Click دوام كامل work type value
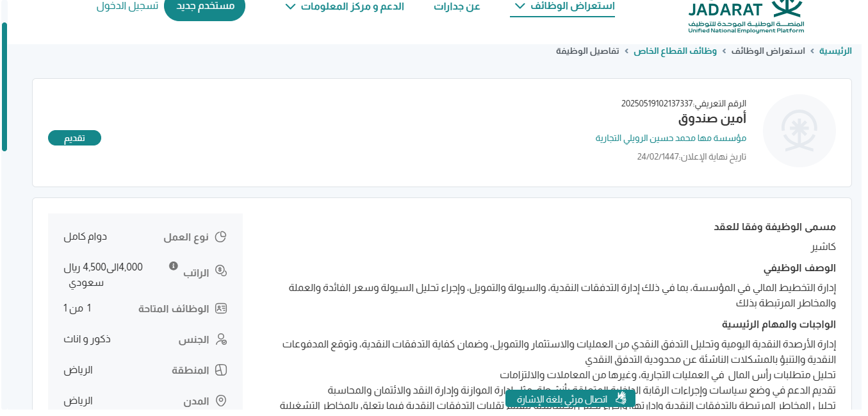Screen dimensions: 868x416 pos(85,237)
